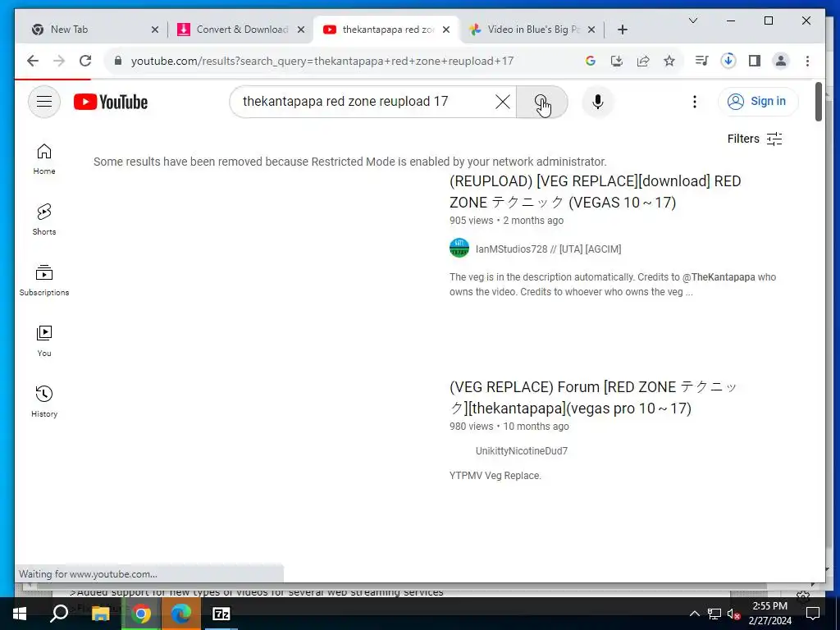Click the '980 views • 10 months ago' text
The height and width of the screenshot is (630, 840).
[x=509, y=427]
